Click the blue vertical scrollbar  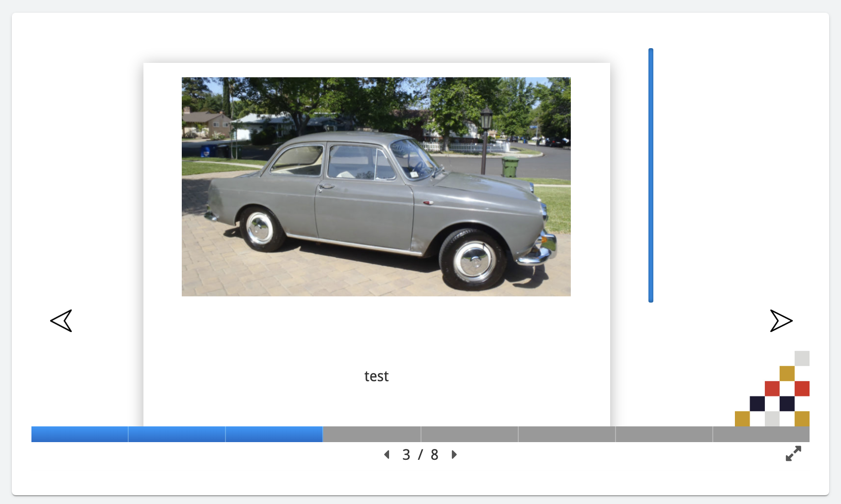coord(651,175)
